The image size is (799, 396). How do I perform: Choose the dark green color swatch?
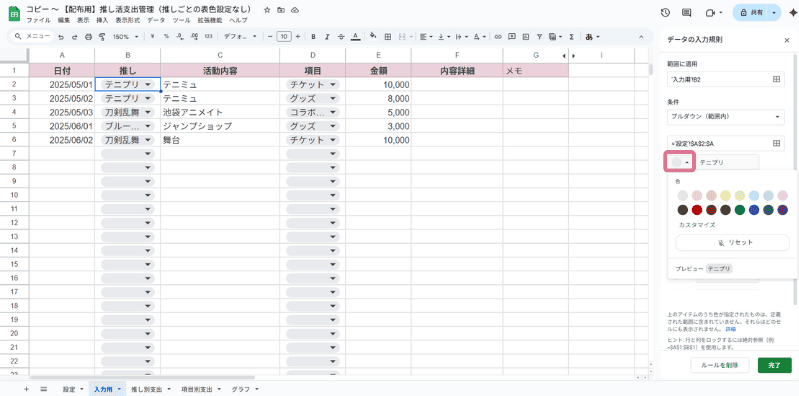pos(740,209)
